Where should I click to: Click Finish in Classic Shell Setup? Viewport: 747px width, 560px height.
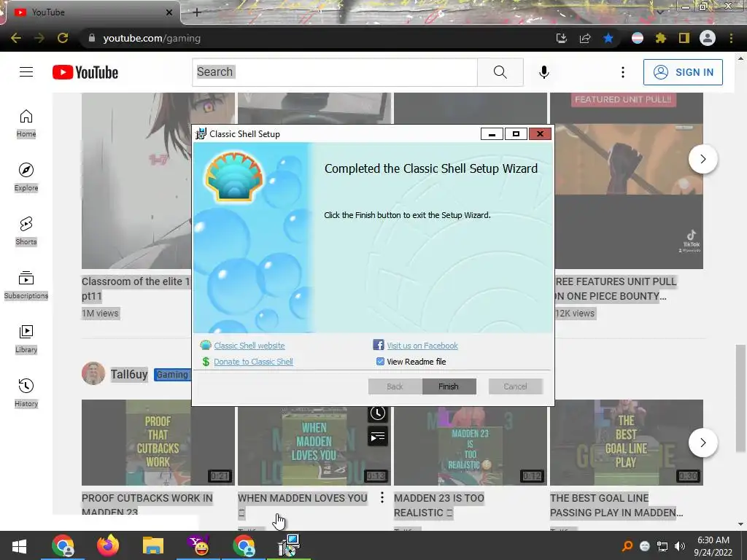pos(449,386)
